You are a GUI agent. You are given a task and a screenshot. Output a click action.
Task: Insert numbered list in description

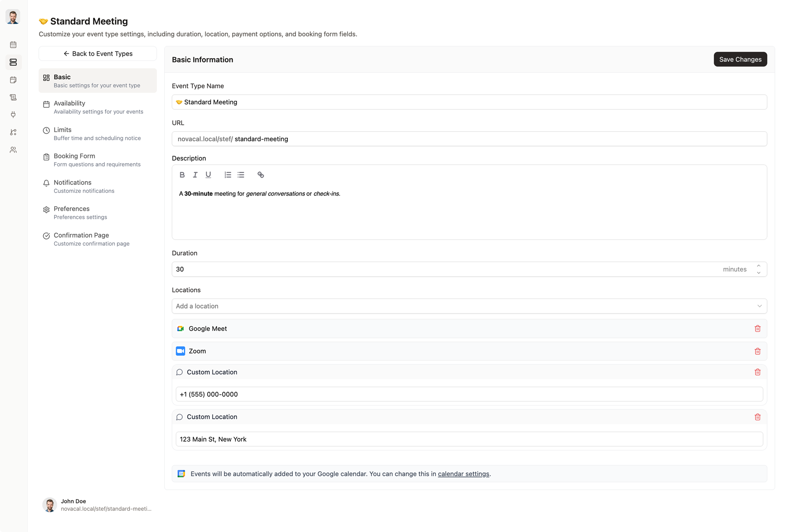click(227, 175)
